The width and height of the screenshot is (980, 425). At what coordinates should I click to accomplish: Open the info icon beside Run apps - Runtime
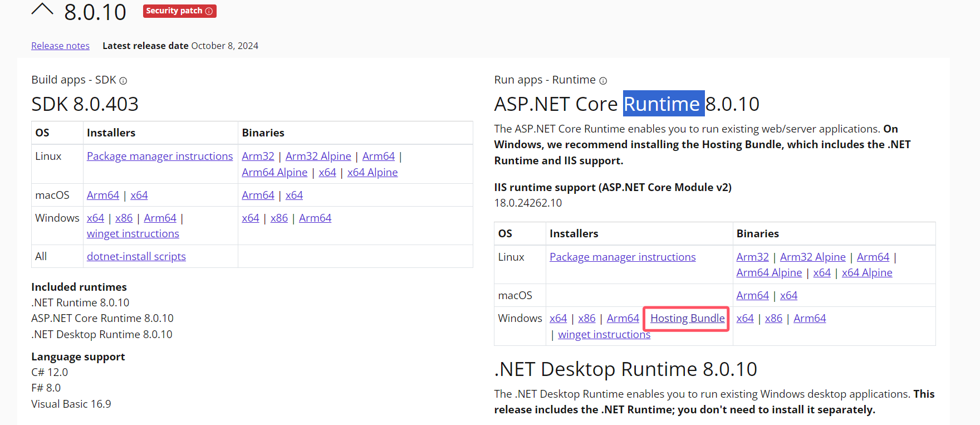(603, 81)
